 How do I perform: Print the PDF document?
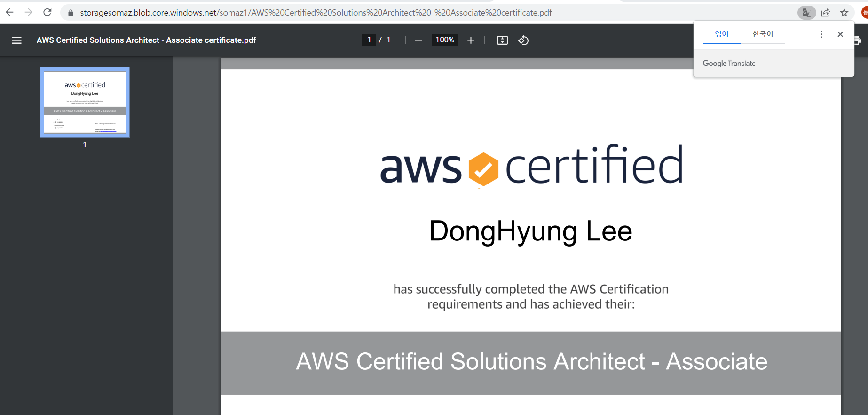(x=858, y=40)
